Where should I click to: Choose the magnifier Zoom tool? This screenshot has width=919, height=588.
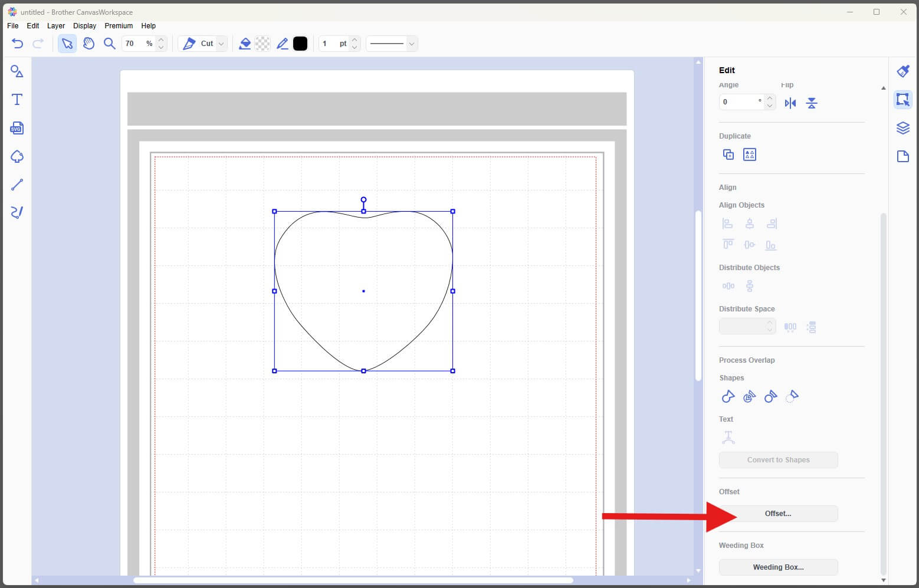(x=109, y=44)
